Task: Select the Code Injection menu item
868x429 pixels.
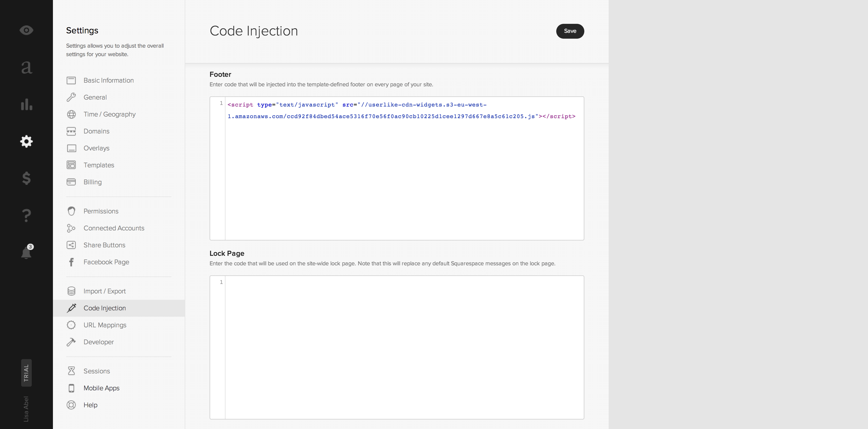Action: pyautogui.click(x=119, y=308)
